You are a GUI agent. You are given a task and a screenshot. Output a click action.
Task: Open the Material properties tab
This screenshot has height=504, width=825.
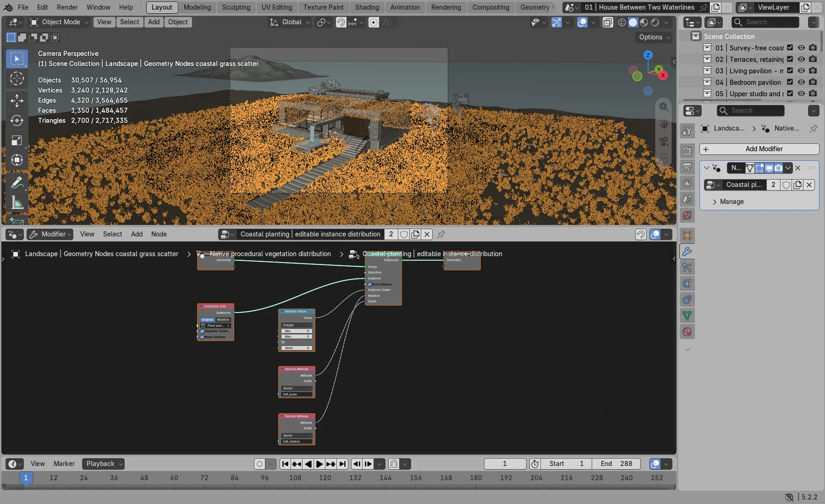pos(687,332)
